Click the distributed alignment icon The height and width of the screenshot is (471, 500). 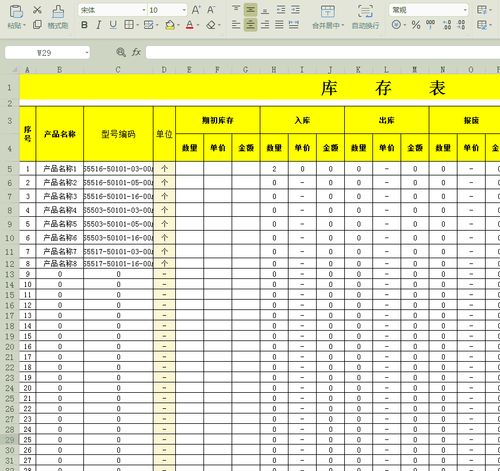294,25
